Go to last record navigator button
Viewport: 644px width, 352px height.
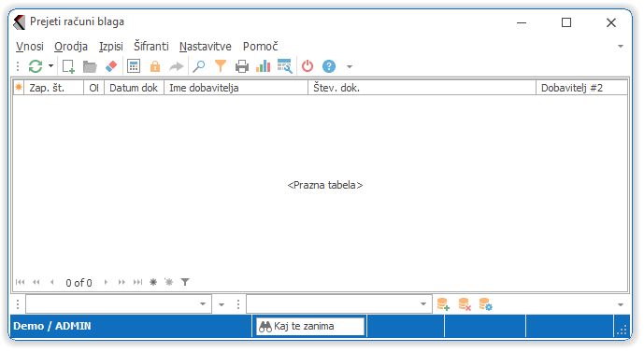(137, 282)
